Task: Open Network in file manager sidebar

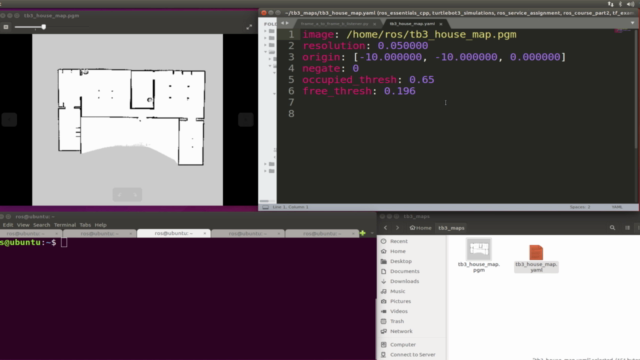Action: coord(401,331)
